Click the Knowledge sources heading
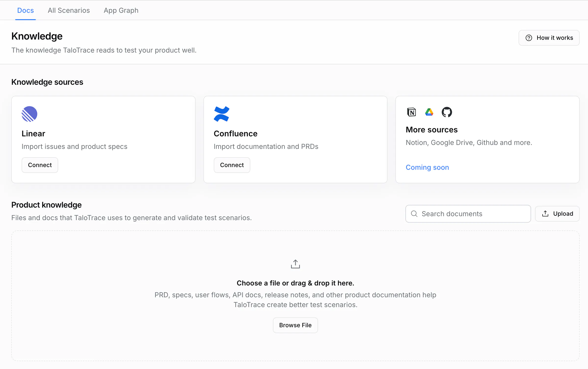588x369 pixels. point(47,82)
